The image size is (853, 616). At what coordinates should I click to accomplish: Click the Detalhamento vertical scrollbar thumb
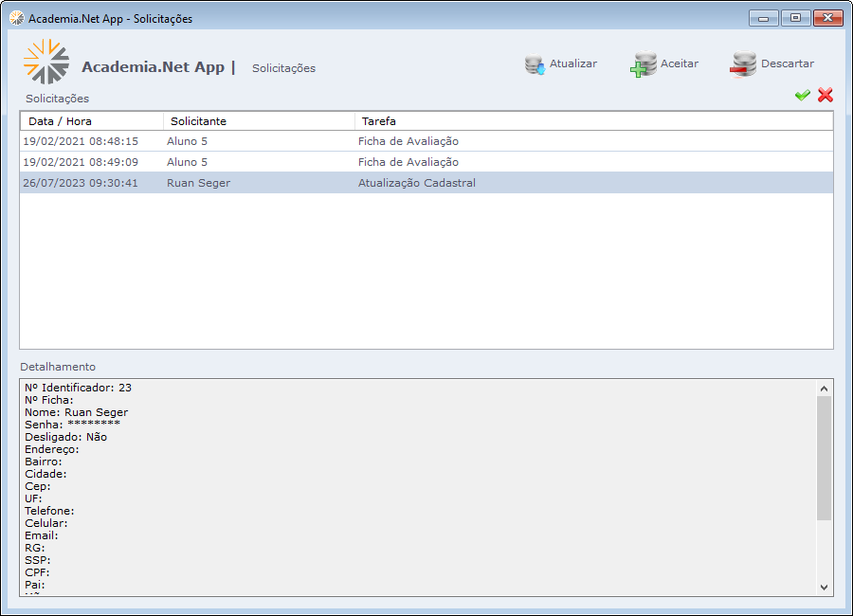[824, 457]
